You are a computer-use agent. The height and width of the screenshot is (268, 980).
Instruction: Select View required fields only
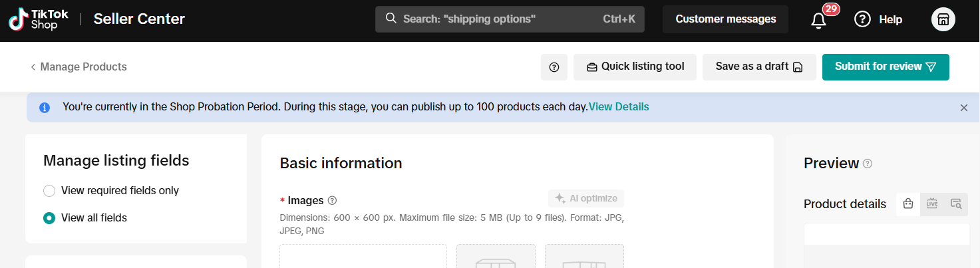click(x=49, y=191)
